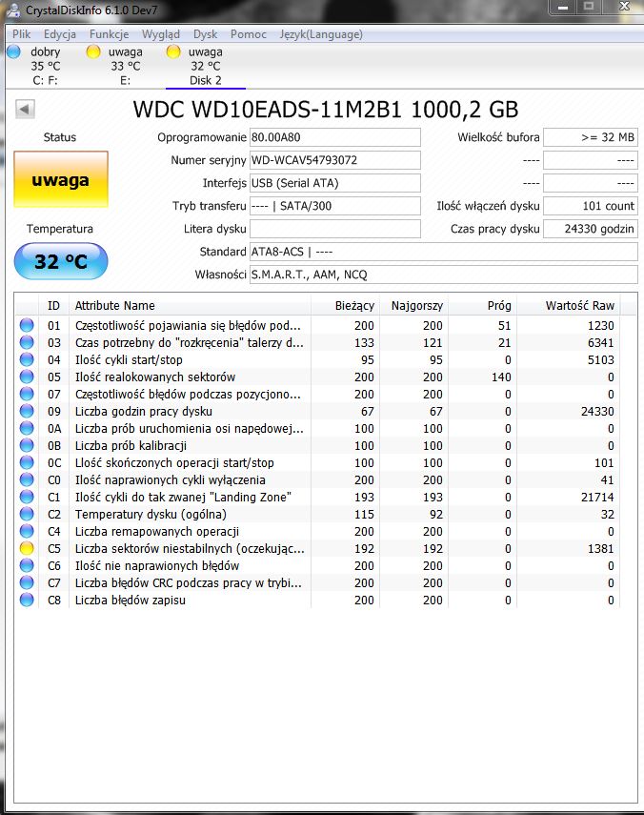This screenshot has width=644, height=815.
Task: Click the Bieżący column header
Action: tap(346, 306)
